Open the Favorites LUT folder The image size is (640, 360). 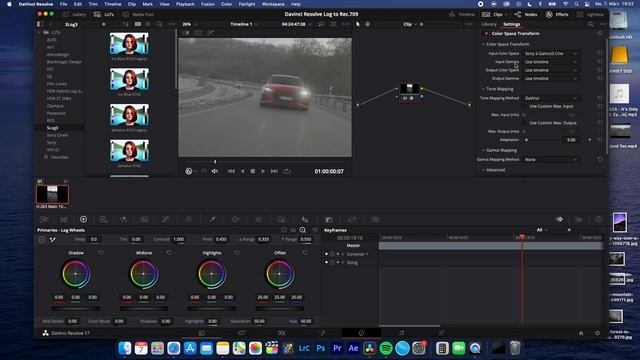tap(59, 157)
